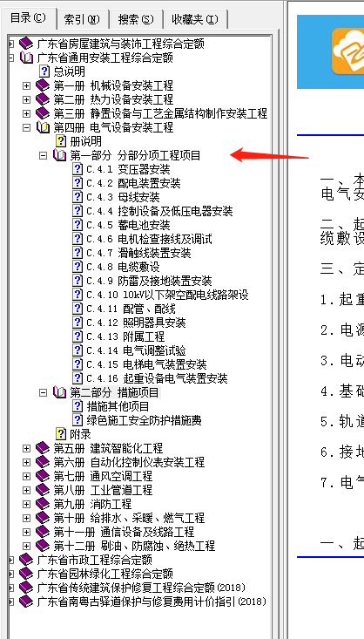Select the 第八册 工业管道工程 label
This screenshot has width=364, height=639.
coord(103,490)
